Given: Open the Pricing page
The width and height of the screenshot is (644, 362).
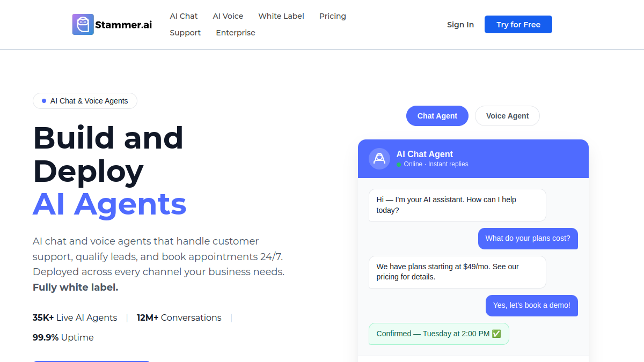Looking at the screenshot, I should [333, 16].
